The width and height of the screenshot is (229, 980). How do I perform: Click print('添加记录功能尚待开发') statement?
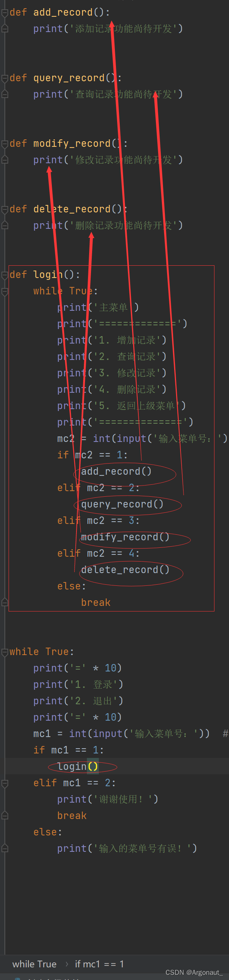[108, 29]
